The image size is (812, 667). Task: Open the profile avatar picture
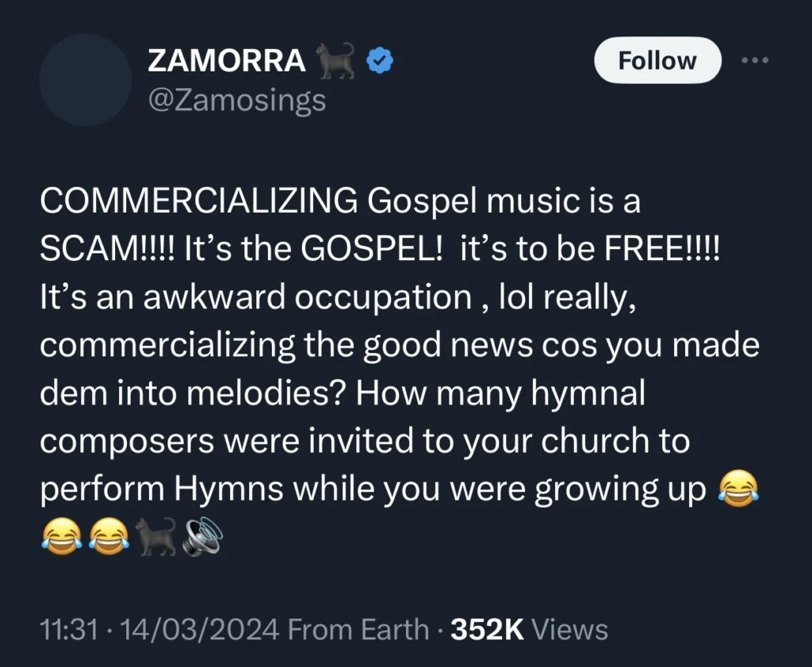click(x=84, y=79)
